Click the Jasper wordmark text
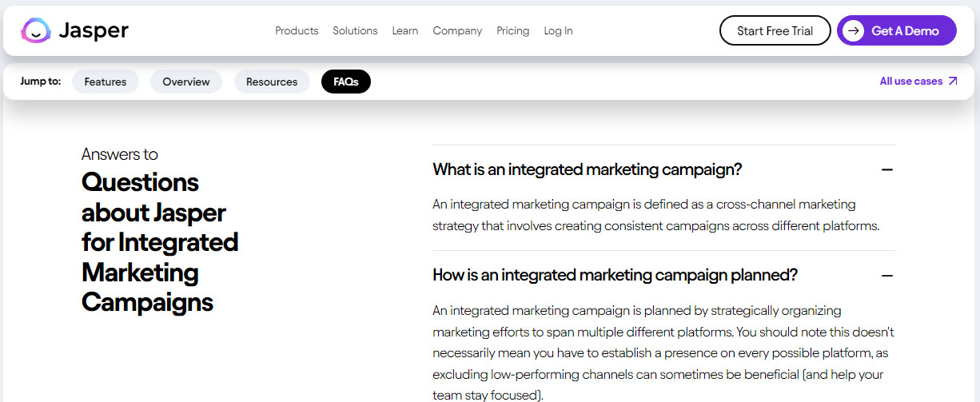The width and height of the screenshot is (980, 402). pos(94,30)
